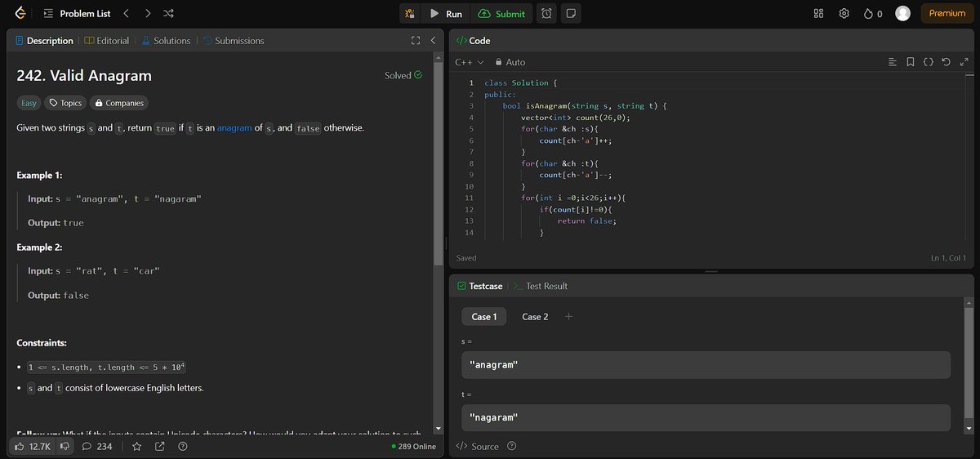Open the help question mark icon
The image size is (980, 459).
pyautogui.click(x=182, y=447)
